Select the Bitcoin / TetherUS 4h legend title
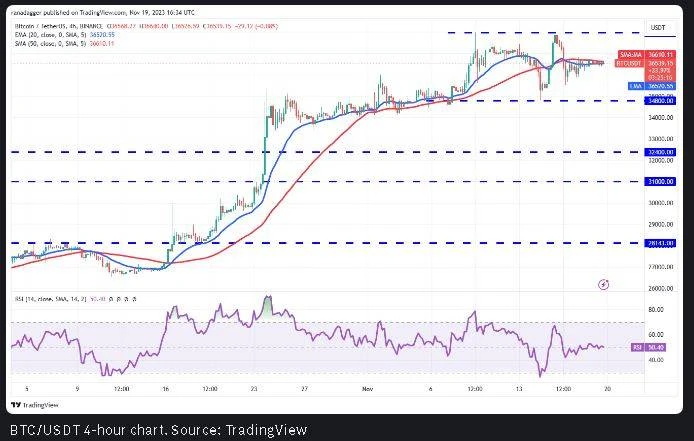 coord(59,26)
